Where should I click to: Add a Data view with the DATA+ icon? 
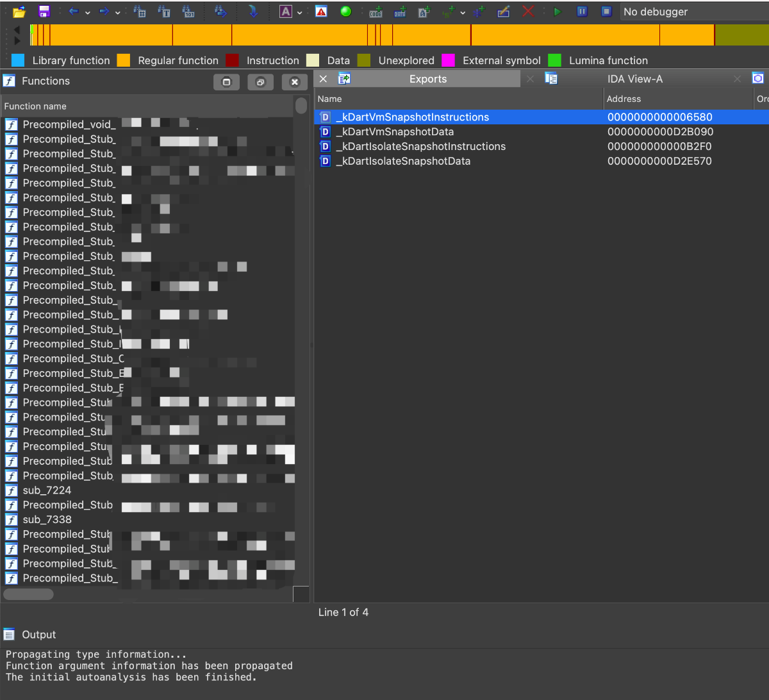coord(401,12)
